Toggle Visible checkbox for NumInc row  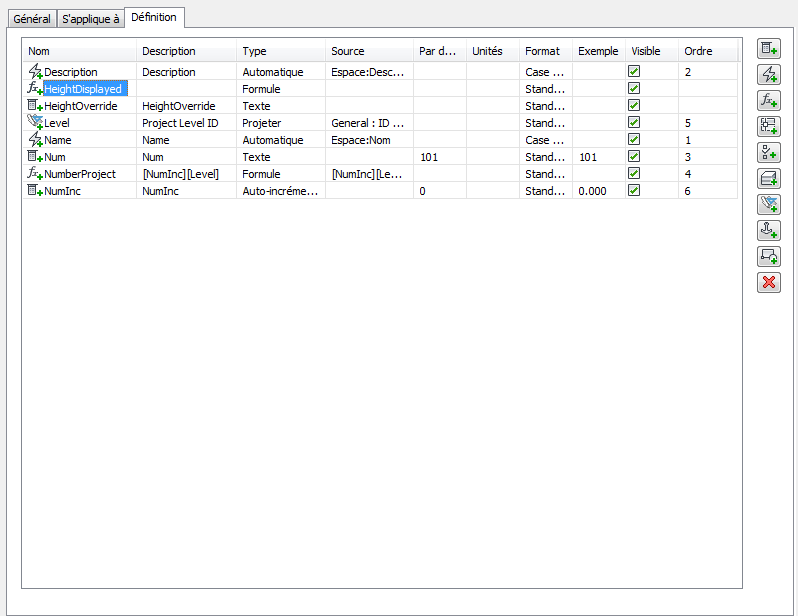coord(634,190)
